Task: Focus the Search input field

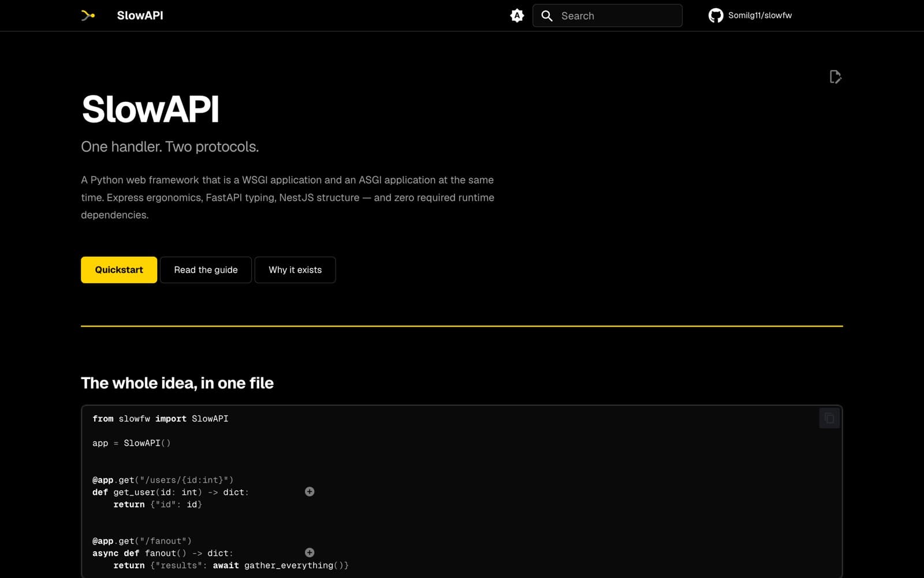Action: coord(608,16)
